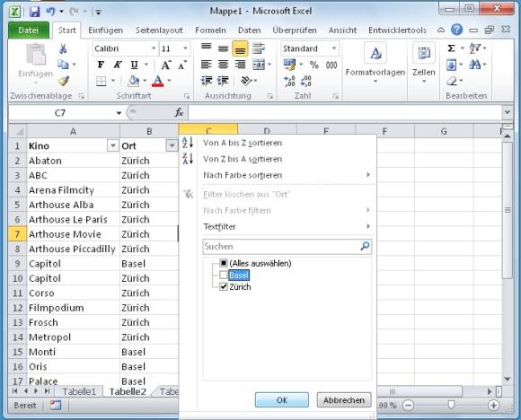Increase indent icon

[x=223, y=81]
